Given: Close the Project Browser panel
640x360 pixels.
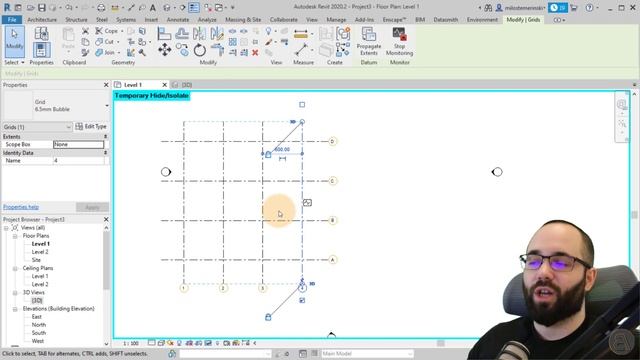Looking at the screenshot, I should [106, 219].
